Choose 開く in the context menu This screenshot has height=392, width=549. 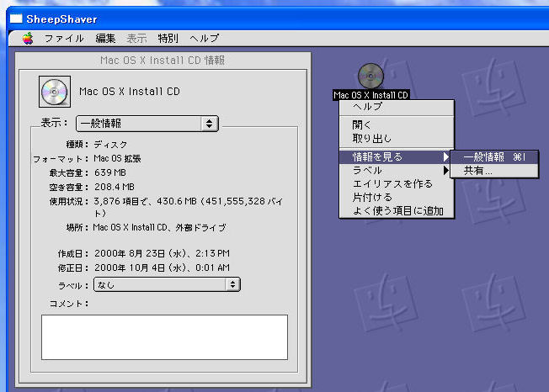click(397, 124)
